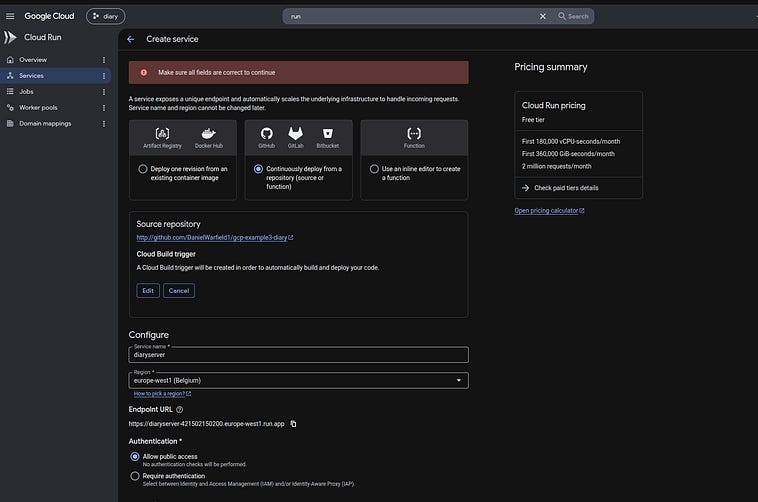
Task: Click the help icon next to Endpoint URL
Action: [x=180, y=410]
